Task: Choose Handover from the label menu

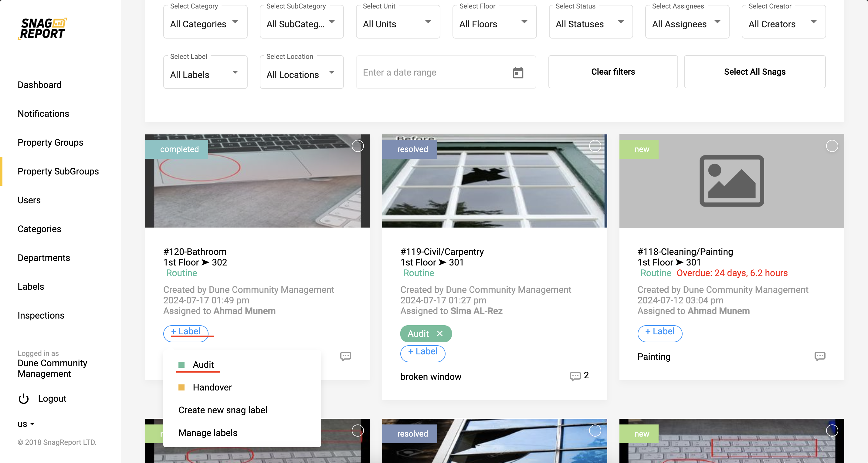Action: 212,387
